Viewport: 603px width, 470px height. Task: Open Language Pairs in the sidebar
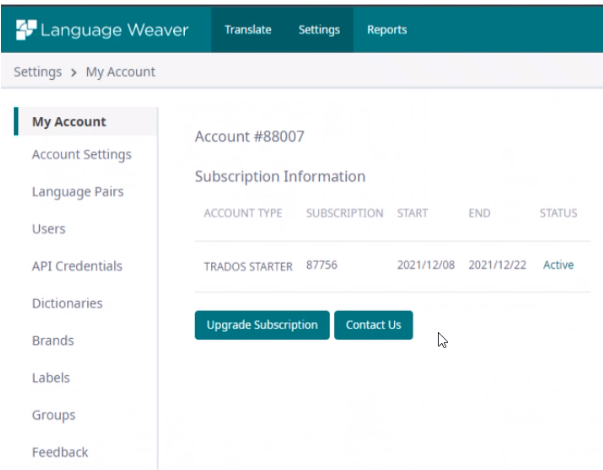78,192
